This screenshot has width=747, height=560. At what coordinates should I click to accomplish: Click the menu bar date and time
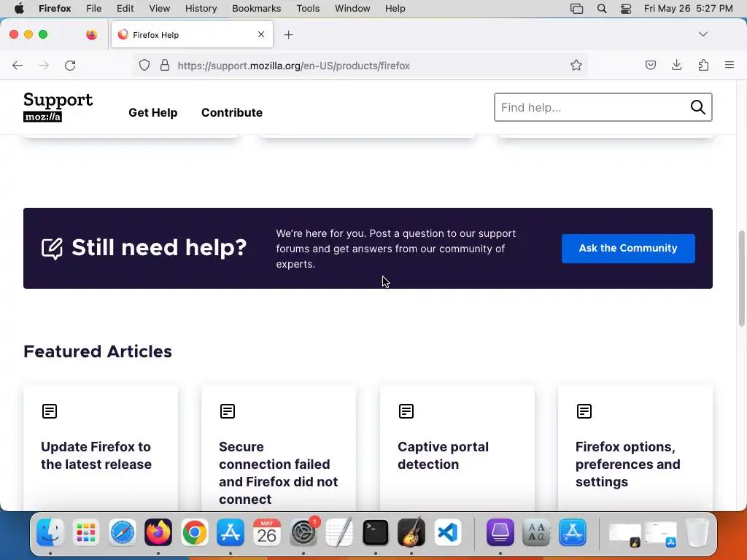pos(689,9)
